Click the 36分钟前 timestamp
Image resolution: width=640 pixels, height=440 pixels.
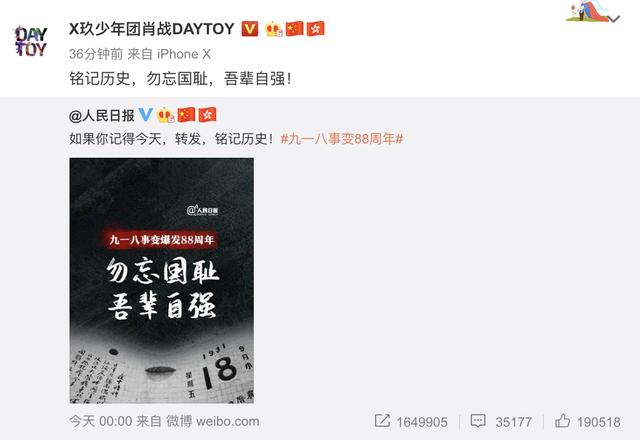pos(96,54)
